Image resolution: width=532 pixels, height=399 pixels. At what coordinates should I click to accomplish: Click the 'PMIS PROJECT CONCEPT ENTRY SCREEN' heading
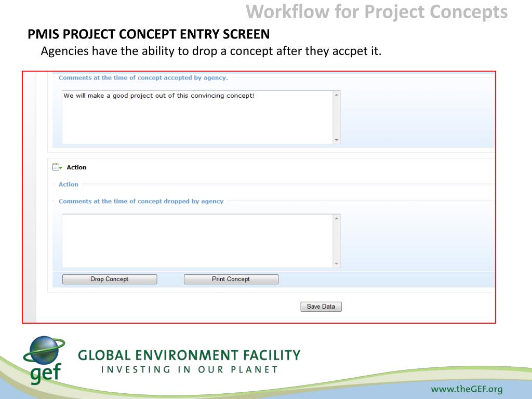[x=149, y=34]
